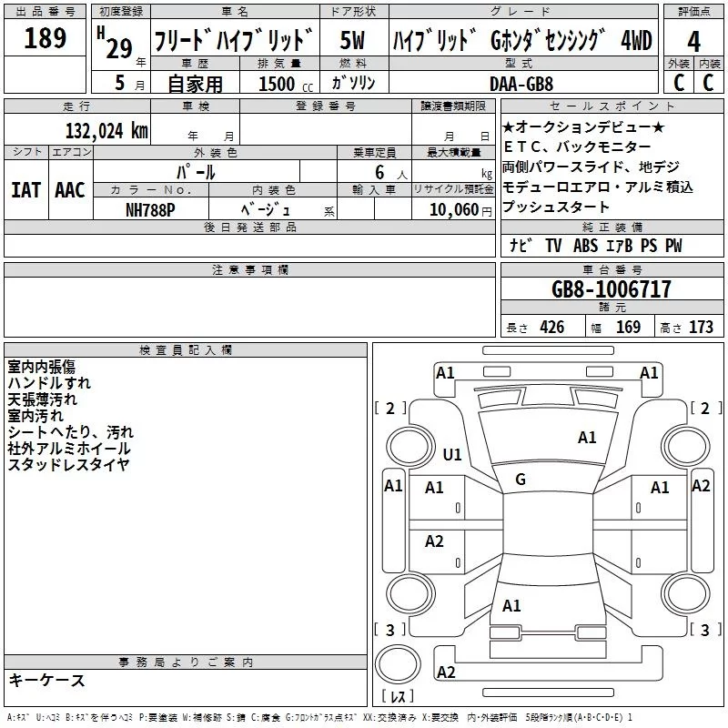Click the color number NH788P
Viewport: 728px width, 728px height.
coord(150,209)
